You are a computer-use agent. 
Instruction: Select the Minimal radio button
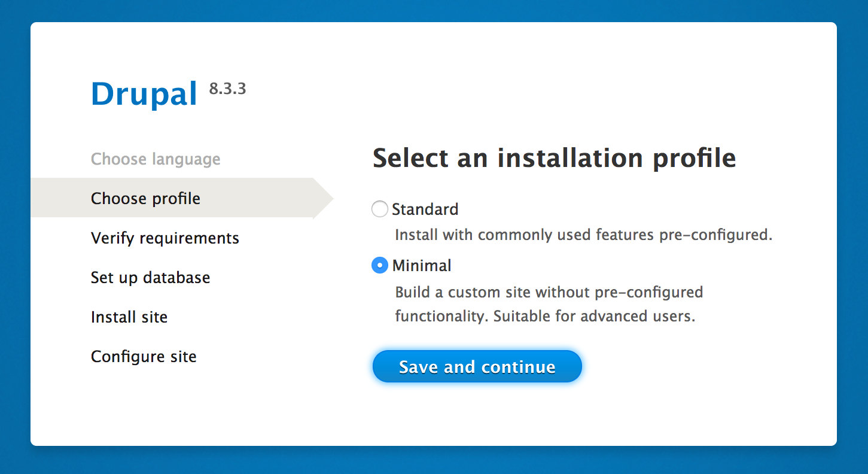pyautogui.click(x=380, y=265)
